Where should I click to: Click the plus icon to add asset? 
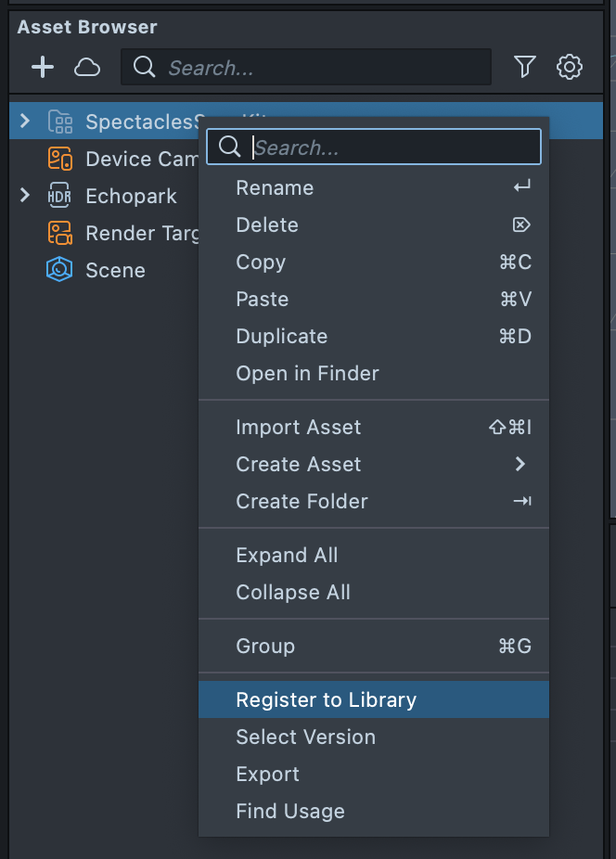43,67
